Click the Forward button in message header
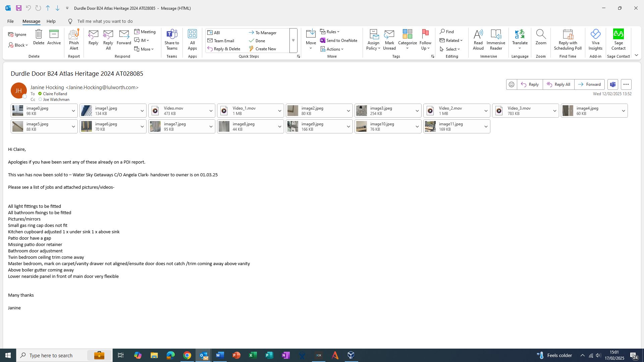The height and width of the screenshot is (362, 644). [x=589, y=84]
